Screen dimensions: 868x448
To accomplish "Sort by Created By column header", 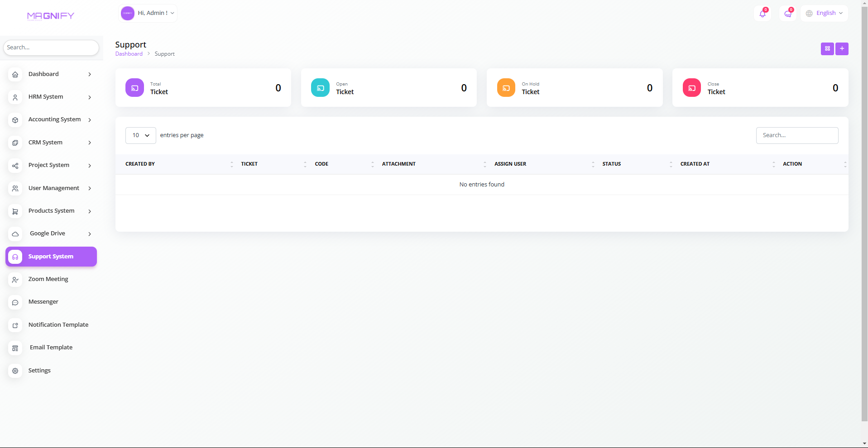I will [x=178, y=164].
